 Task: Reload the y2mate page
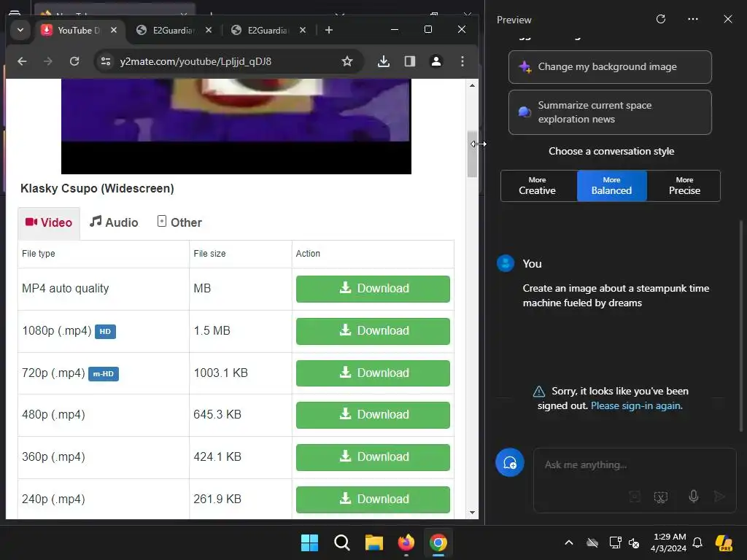(74, 61)
